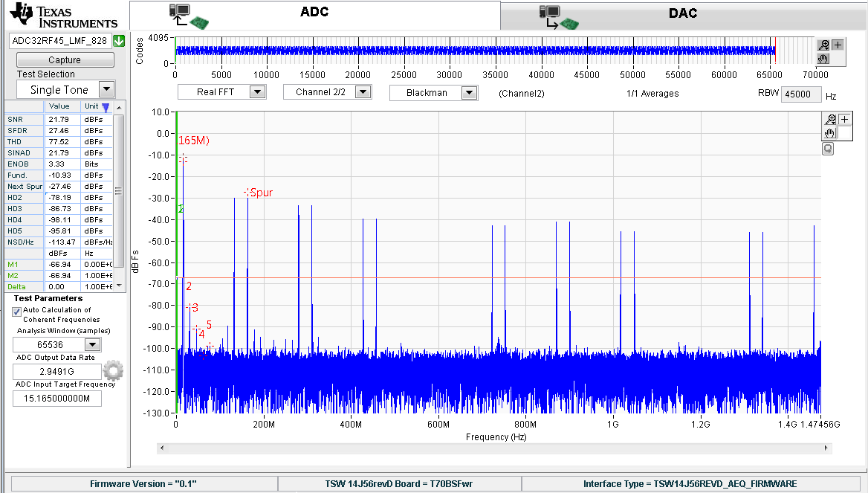Select crosshair cursor tool in Codes graph palette
Image resolution: width=868 pixels, height=493 pixels.
point(838,45)
